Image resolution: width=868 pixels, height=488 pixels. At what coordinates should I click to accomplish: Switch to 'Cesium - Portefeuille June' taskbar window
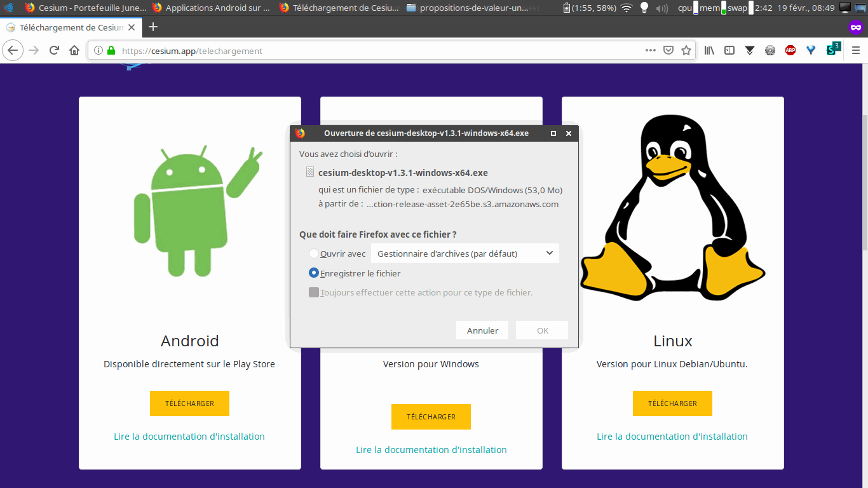click(85, 8)
